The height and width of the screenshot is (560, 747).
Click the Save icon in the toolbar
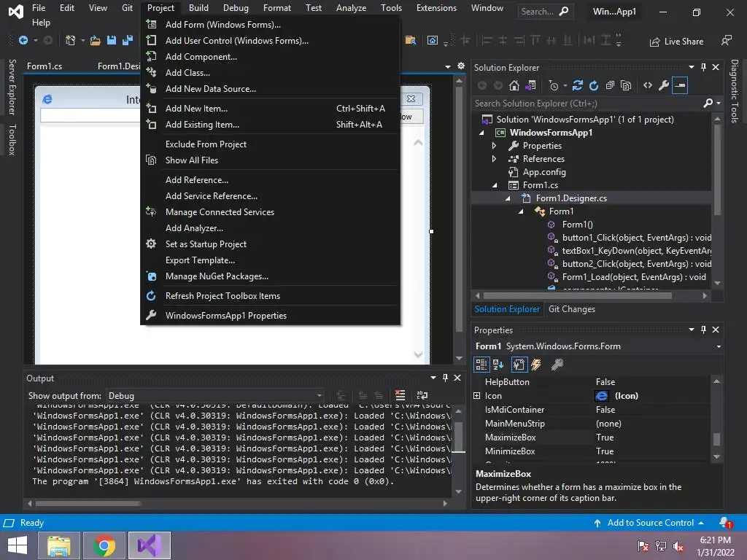coord(112,41)
